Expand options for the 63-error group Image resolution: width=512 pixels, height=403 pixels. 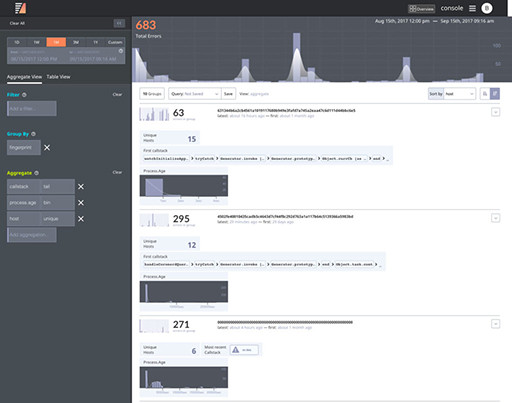[x=495, y=112]
